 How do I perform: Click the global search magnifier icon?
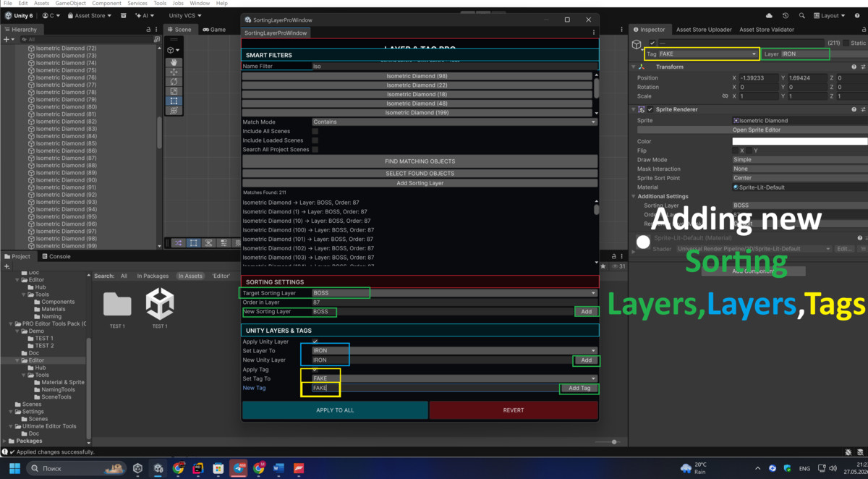tap(802, 15)
